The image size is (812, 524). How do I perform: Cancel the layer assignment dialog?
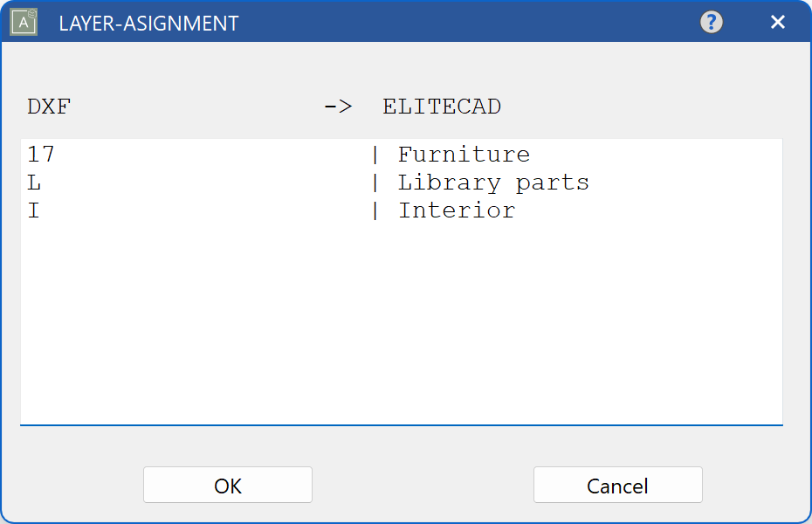point(617,485)
